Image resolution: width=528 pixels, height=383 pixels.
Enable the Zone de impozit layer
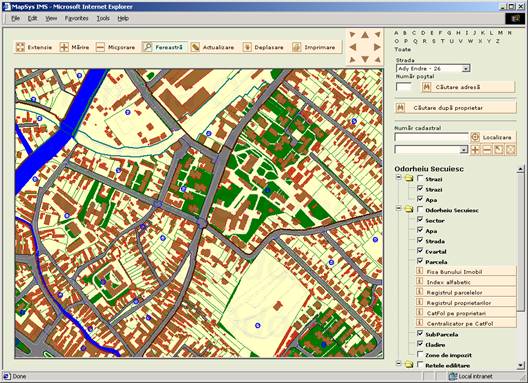click(420, 354)
